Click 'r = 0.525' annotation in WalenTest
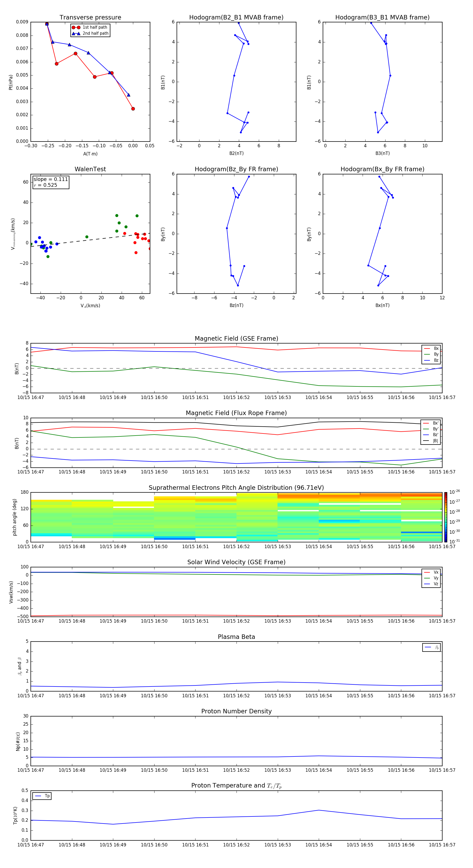 (x=45, y=185)
